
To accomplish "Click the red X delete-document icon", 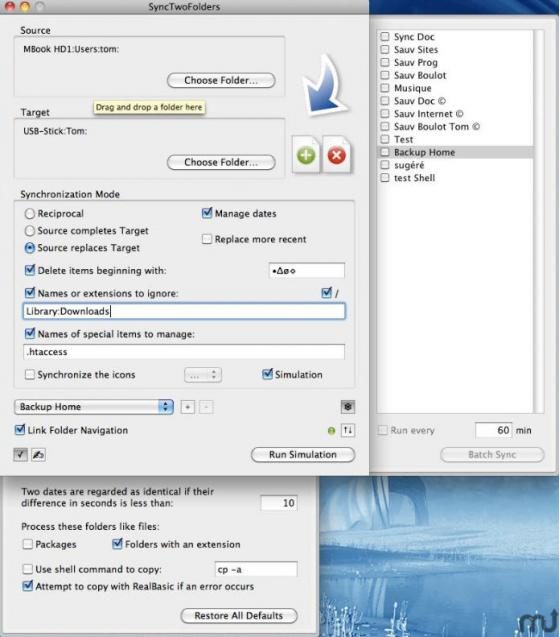I will click(x=336, y=155).
